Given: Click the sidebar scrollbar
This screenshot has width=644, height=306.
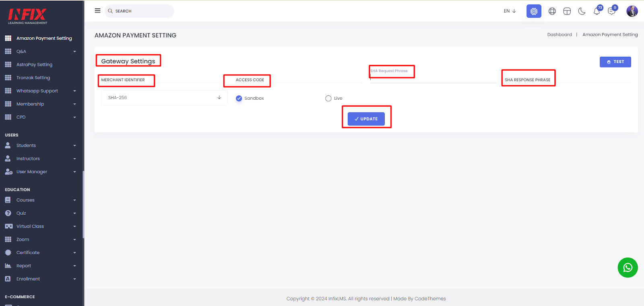Looking at the screenshot, I should [x=83, y=205].
